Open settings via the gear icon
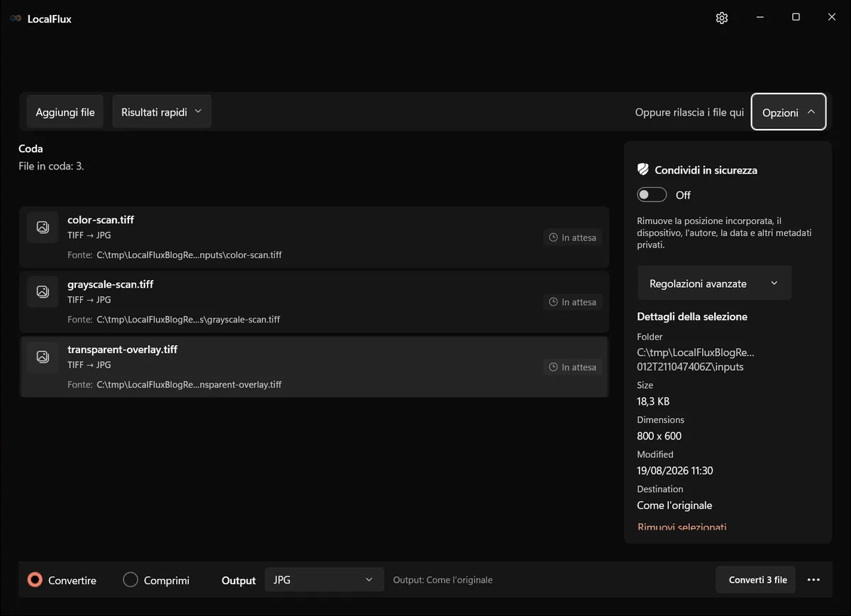Viewport: 851px width, 616px height. pyautogui.click(x=722, y=18)
